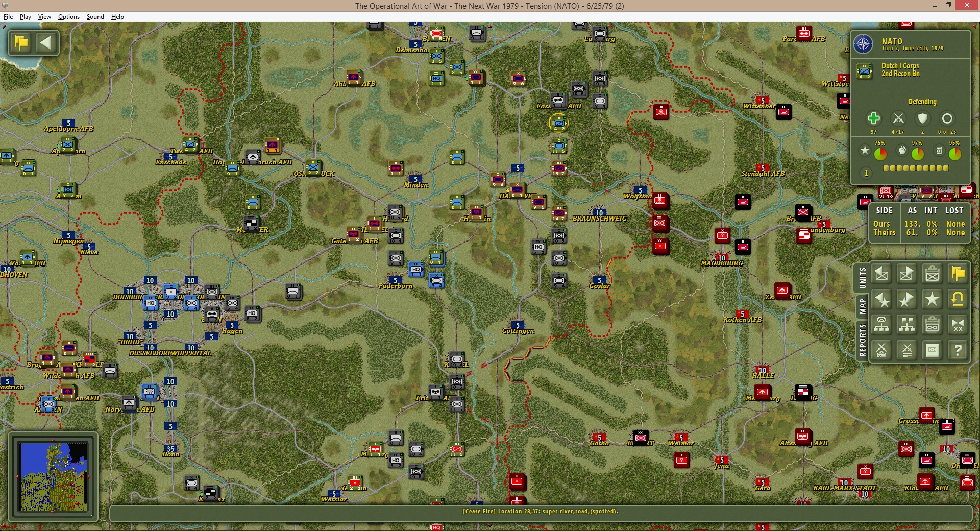
Task: Click 'Turn 2, June 25th, 1979' text
Action: [912, 49]
